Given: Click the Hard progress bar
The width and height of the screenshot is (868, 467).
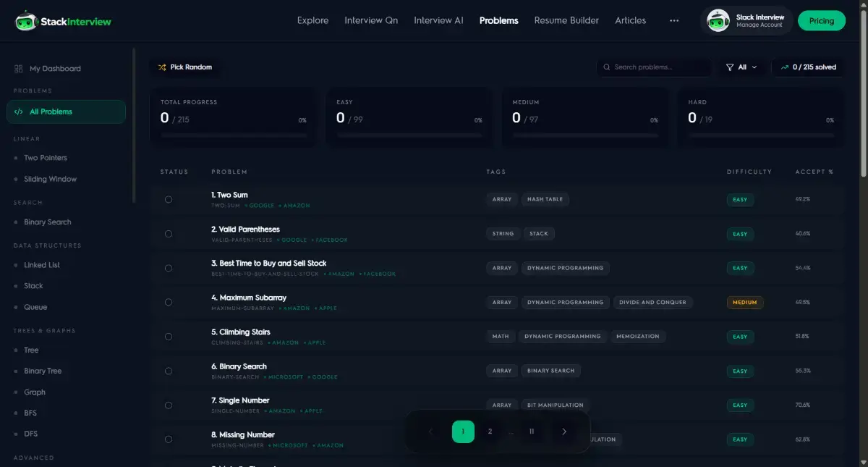Looking at the screenshot, I should 761,135.
